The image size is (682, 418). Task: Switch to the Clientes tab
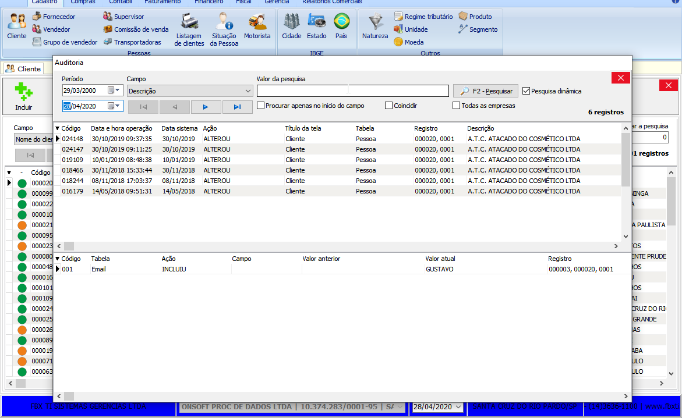pos(24,69)
